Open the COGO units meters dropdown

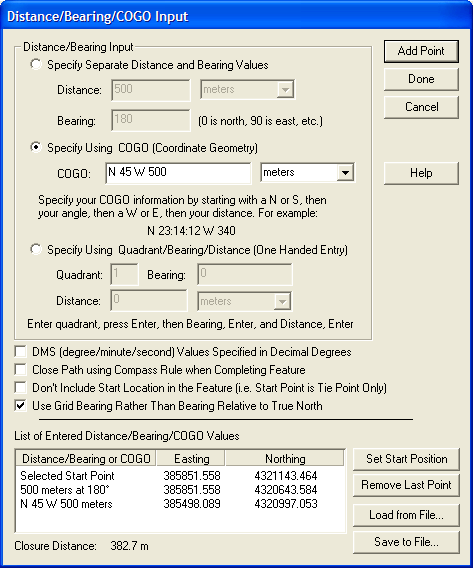[x=308, y=172]
